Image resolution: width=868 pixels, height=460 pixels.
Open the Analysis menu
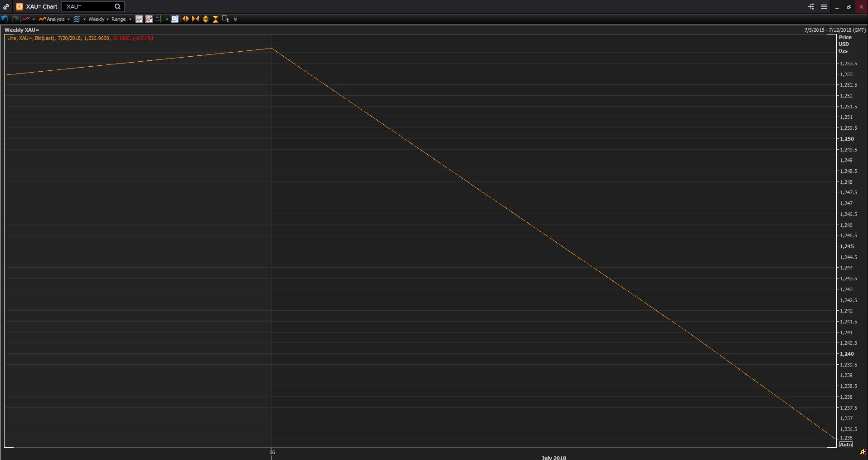(x=54, y=19)
